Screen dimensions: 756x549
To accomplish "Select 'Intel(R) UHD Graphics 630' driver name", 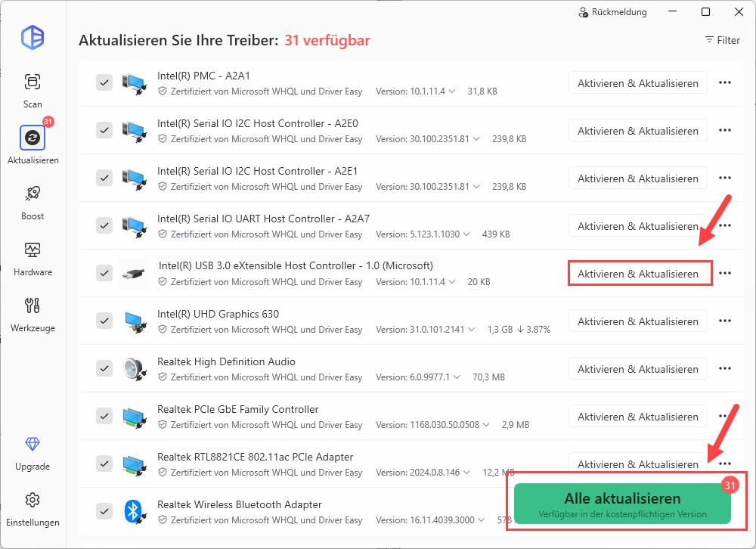I will pyautogui.click(x=218, y=314).
